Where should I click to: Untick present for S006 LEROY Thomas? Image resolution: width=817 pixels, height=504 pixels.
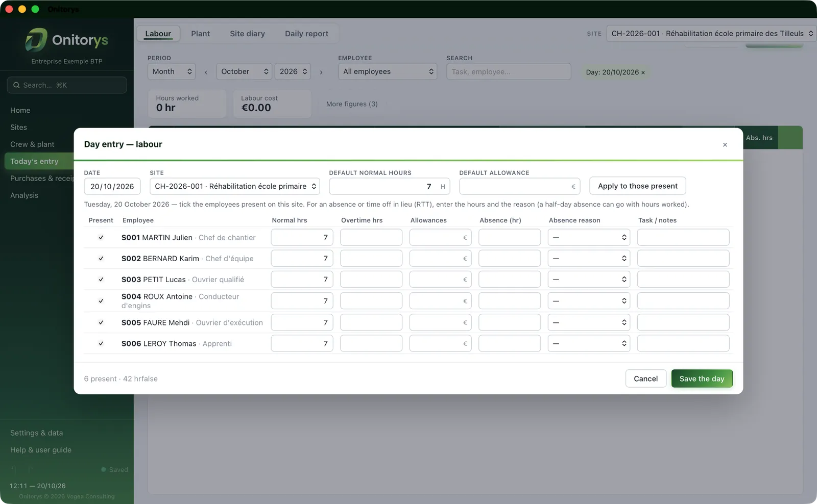[x=101, y=344]
